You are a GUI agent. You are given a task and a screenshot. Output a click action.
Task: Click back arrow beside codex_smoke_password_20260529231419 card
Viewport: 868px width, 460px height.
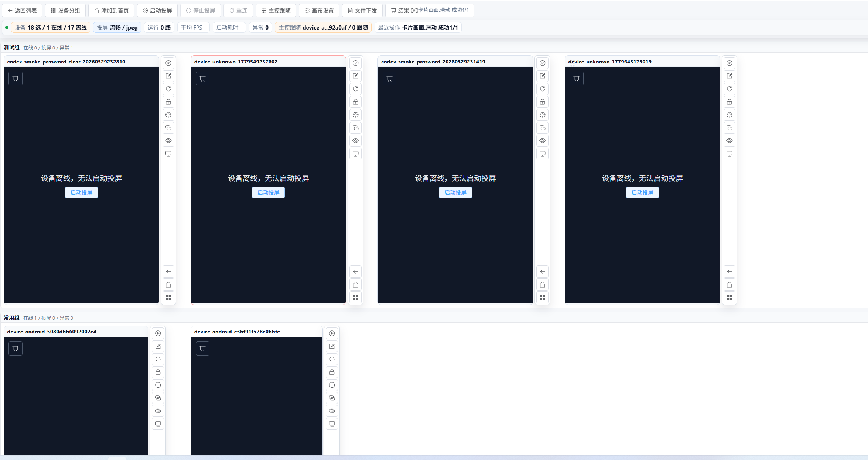point(543,272)
